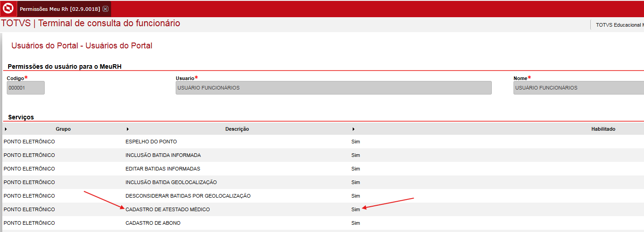The width and height of the screenshot is (644, 232).
Task: Click the Habilitado column sort arrow
Action: coord(353,129)
